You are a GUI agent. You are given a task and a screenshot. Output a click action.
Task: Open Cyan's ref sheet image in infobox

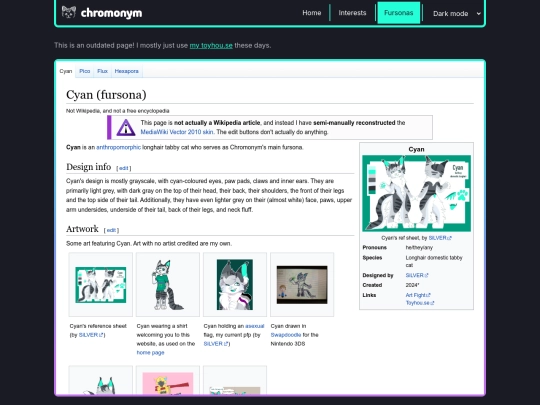click(x=416, y=193)
